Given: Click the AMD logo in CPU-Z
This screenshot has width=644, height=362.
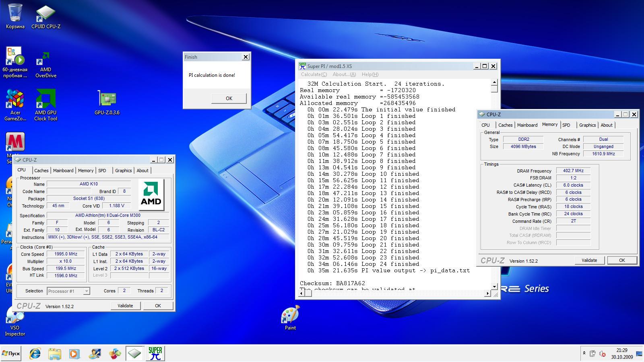Looking at the screenshot, I should point(151,195).
